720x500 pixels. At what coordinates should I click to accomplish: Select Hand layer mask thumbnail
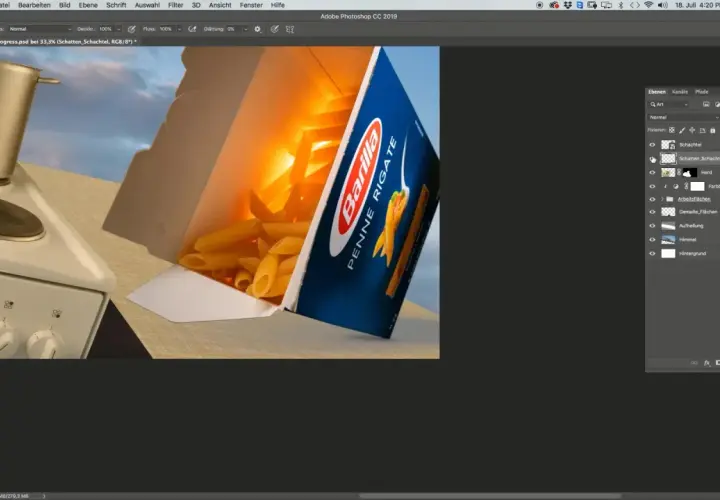pyautogui.click(x=690, y=173)
